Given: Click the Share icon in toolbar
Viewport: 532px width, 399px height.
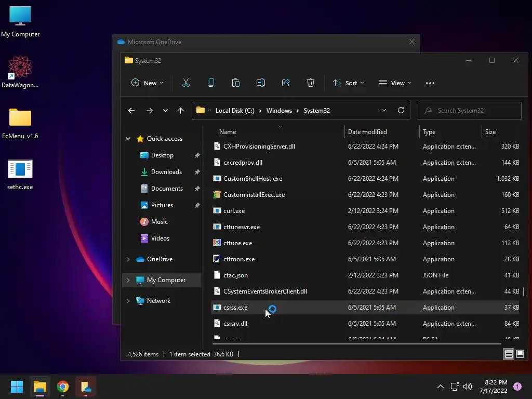Looking at the screenshot, I should [x=286, y=83].
